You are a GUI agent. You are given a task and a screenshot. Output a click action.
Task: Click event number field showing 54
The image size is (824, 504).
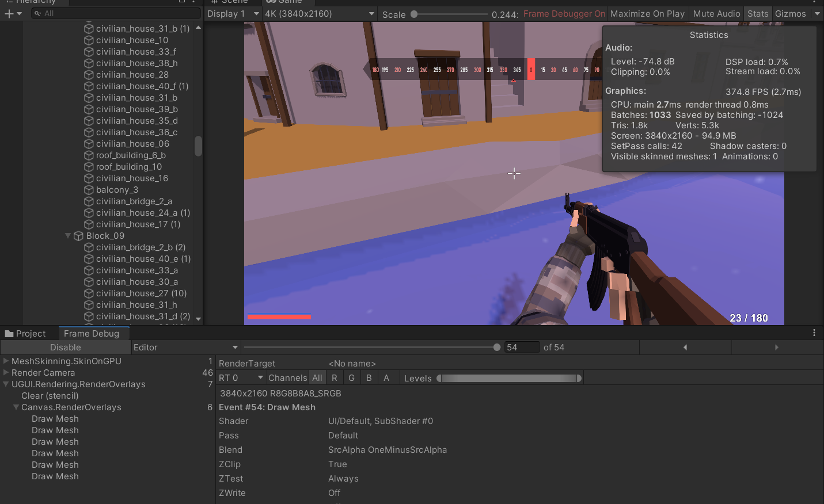coord(522,348)
